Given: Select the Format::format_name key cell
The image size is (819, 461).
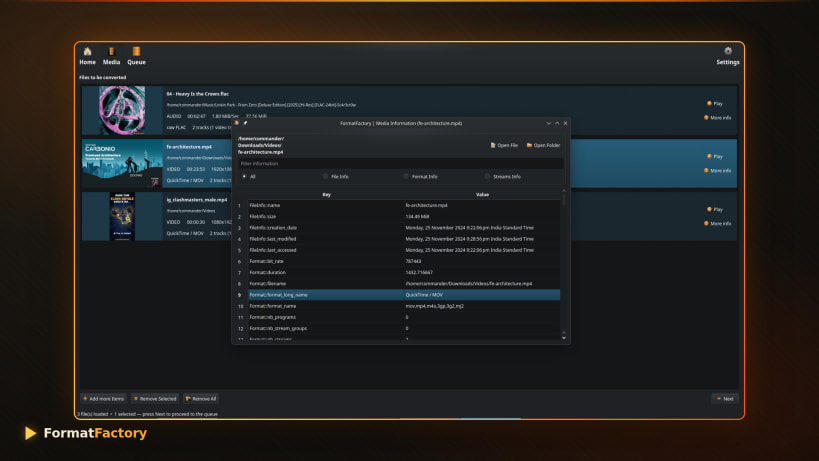Looking at the screenshot, I should (326, 306).
